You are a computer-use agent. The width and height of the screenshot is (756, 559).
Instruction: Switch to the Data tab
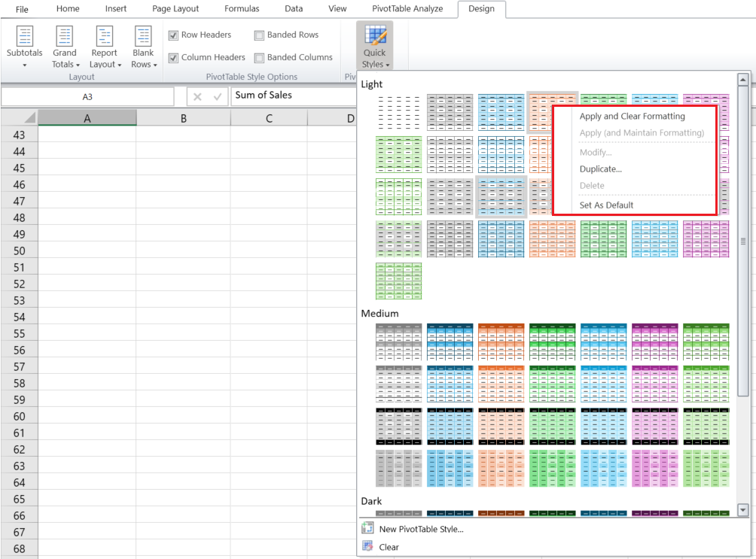pos(294,9)
